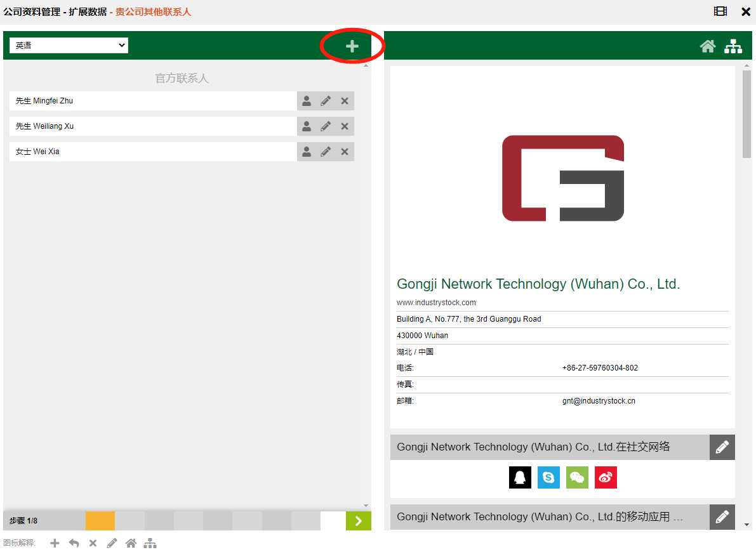Open person profile for Mingfei Zhu
756x552 pixels.
(307, 101)
